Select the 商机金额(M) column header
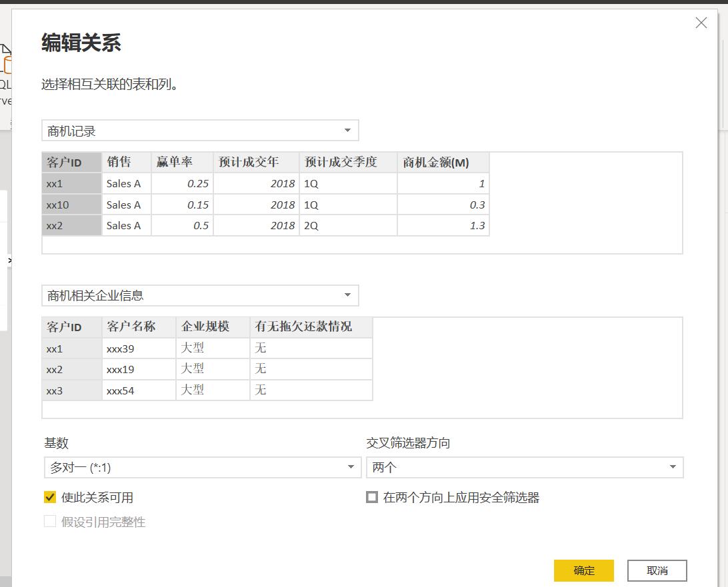Screen dimensions: 728x587 pyautogui.click(x=443, y=162)
